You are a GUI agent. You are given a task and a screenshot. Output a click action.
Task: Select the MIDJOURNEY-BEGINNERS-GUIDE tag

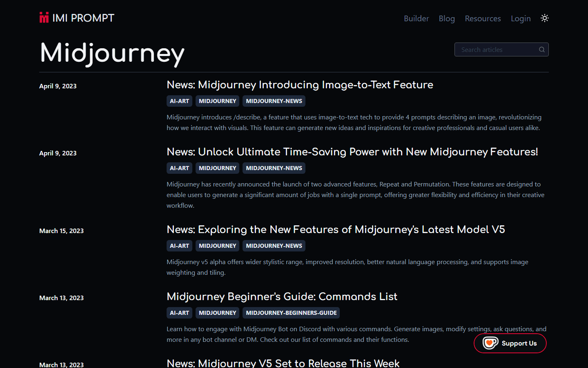pyautogui.click(x=291, y=313)
